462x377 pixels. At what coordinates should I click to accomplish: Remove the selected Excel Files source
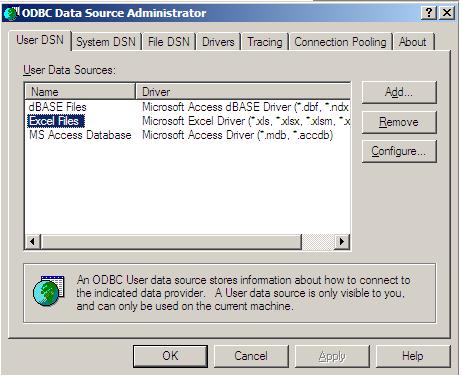(399, 122)
